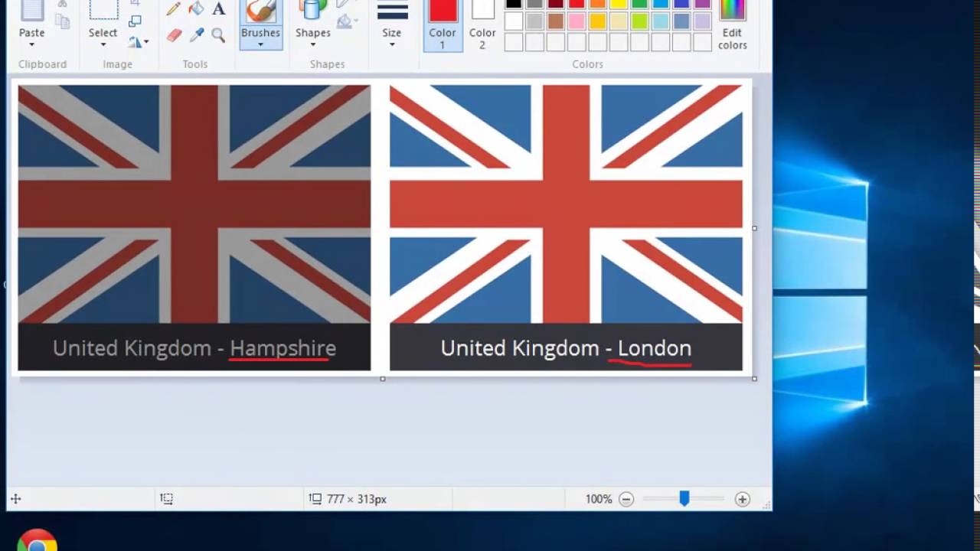Expand the Select options dropdown arrow
The height and width of the screenshot is (551, 980).
tap(103, 44)
